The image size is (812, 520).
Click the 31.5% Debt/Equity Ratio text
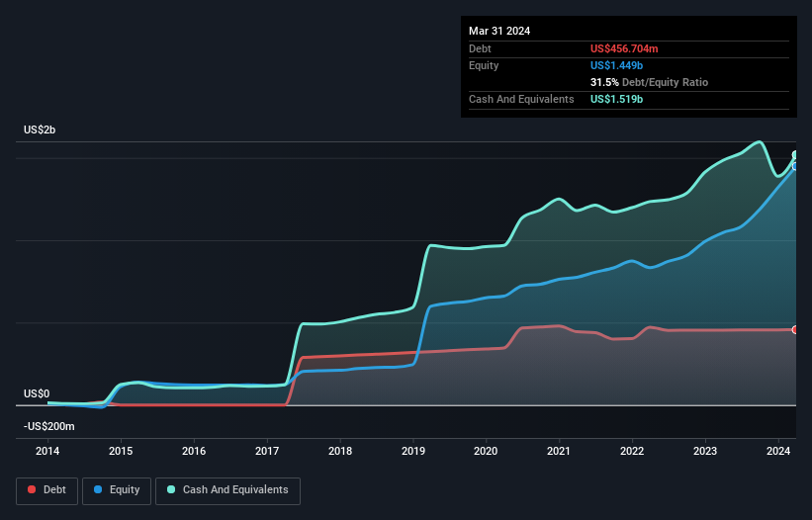(x=650, y=82)
